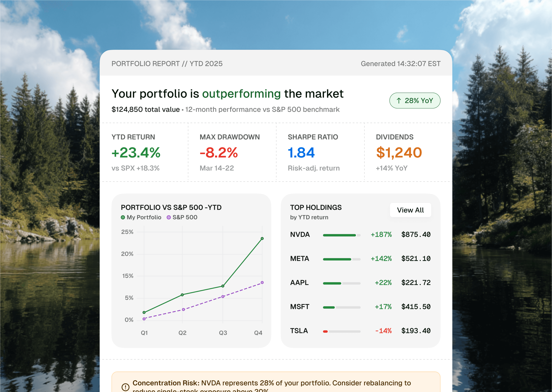Click the Sharpe Ratio 1.84 value
The height and width of the screenshot is (392, 552).
[x=301, y=153]
